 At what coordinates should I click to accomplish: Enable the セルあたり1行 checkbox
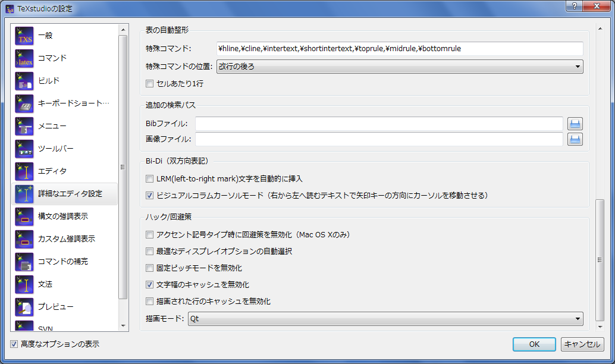[x=150, y=84]
